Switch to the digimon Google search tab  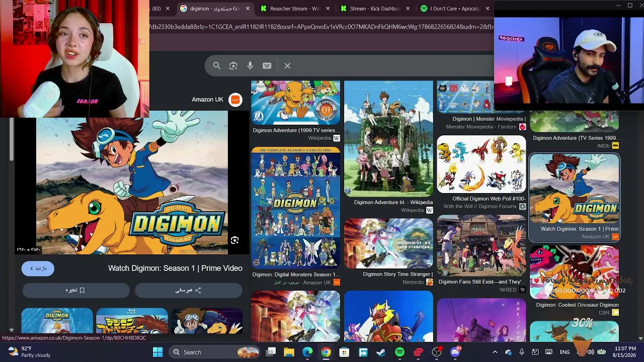point(215,9)
